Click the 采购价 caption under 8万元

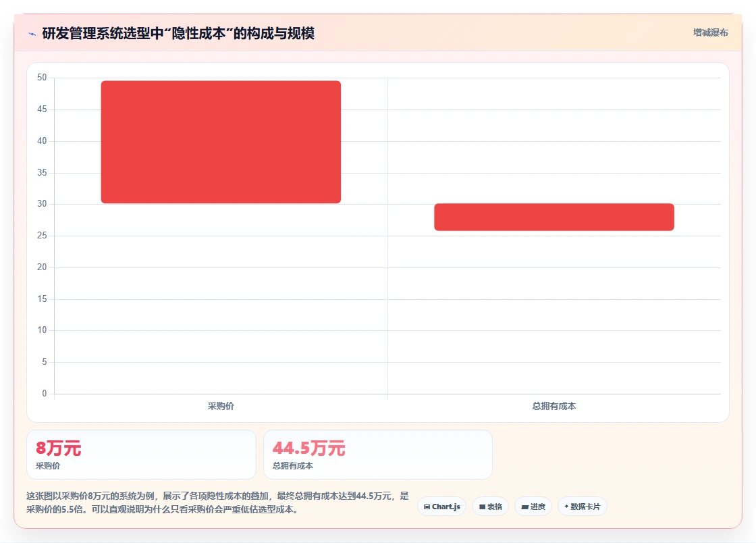coord(48,466)
